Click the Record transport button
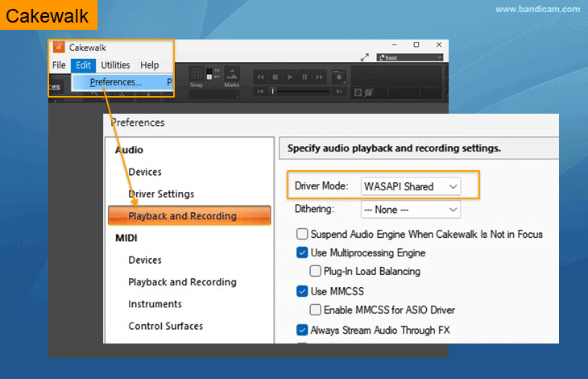This screenshot has width=588, height=379. pos(339,77)
